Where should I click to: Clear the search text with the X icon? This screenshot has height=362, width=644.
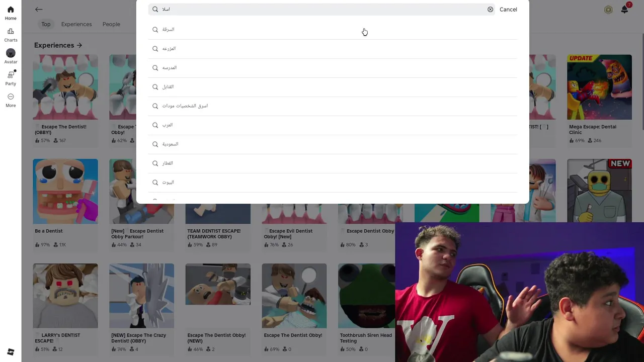click(490, 9)
